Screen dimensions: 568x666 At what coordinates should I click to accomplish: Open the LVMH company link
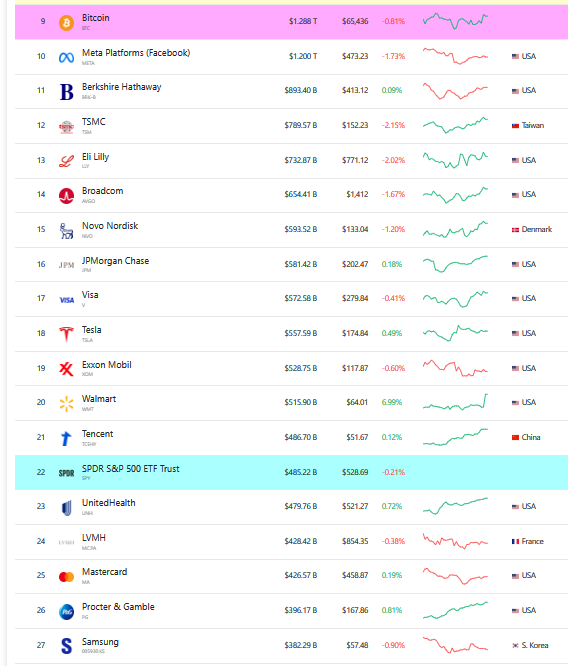[x=94, y=538]
